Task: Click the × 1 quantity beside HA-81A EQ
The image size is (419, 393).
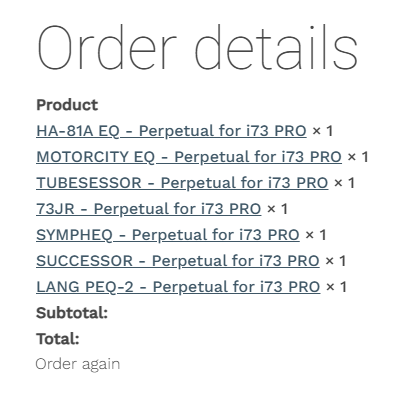Action: (x=323, y=131)
